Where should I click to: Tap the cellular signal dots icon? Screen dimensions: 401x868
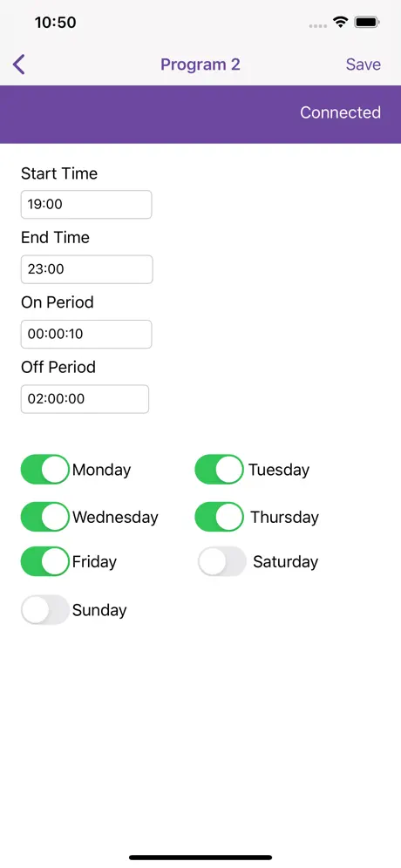coord(318,25)
